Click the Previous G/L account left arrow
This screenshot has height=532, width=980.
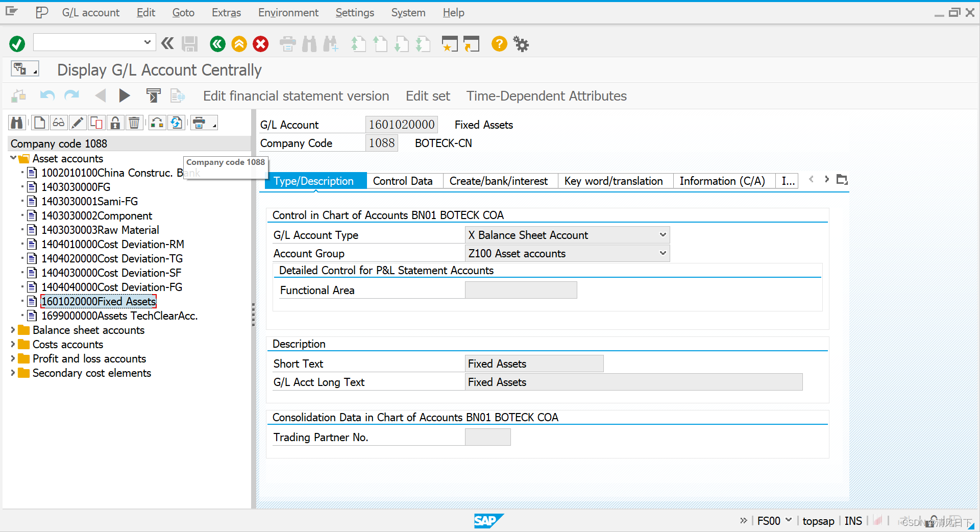point(101,95)
